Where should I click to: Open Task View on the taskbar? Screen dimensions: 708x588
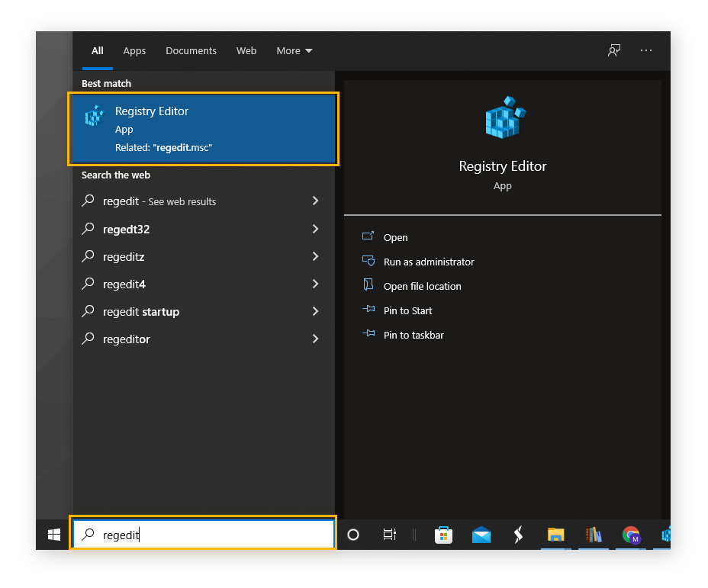[x=389, y=535]
